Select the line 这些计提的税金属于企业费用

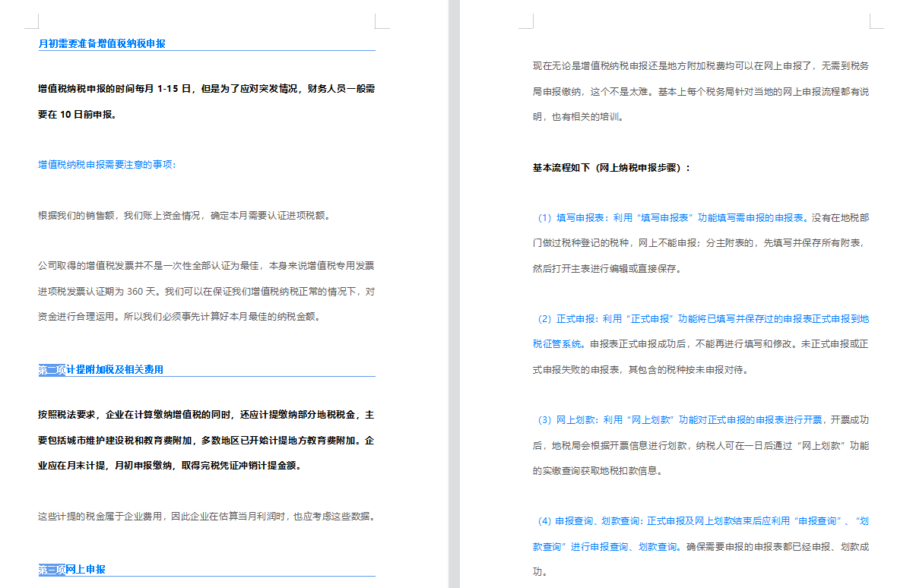point(205,517)
